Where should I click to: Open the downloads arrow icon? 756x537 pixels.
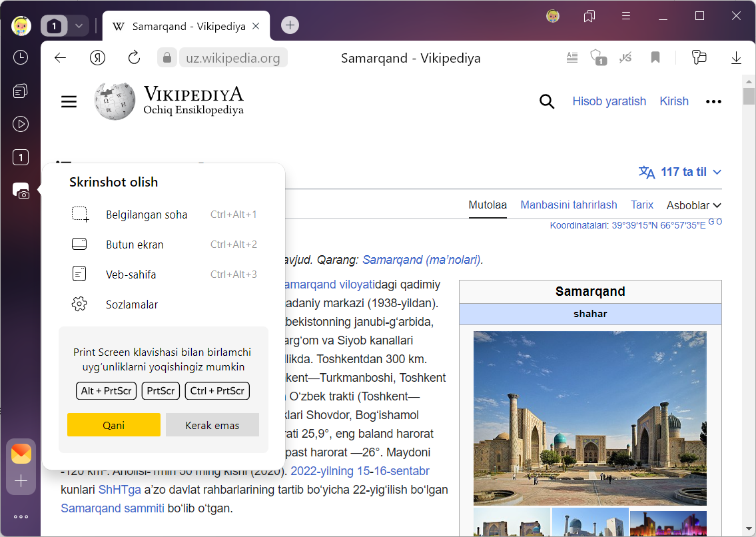pos(736,58)
